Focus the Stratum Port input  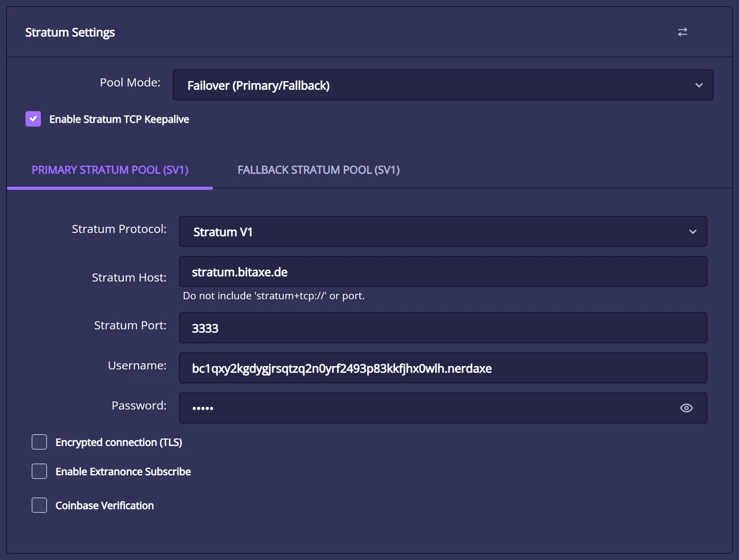click(x=443, y=328)
